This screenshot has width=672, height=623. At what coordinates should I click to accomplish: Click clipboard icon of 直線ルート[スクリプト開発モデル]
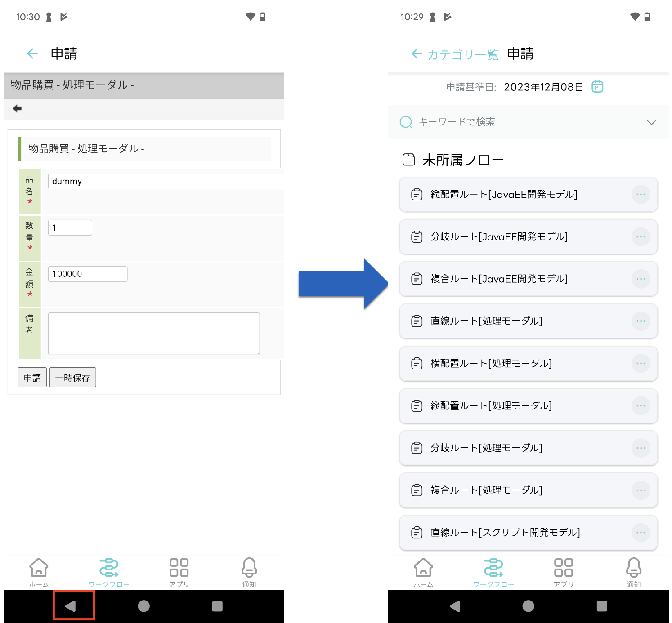point(417,532)
